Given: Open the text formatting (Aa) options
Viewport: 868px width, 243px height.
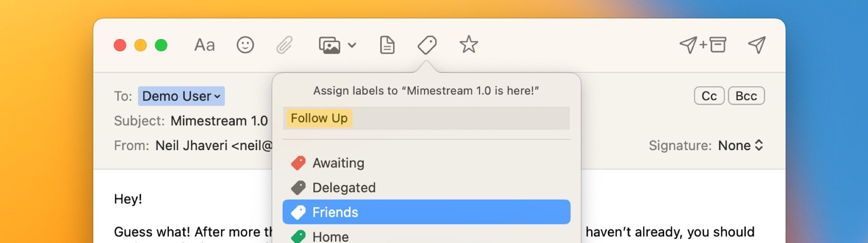Looking at the screenshot, I should (x=204, y=45).
